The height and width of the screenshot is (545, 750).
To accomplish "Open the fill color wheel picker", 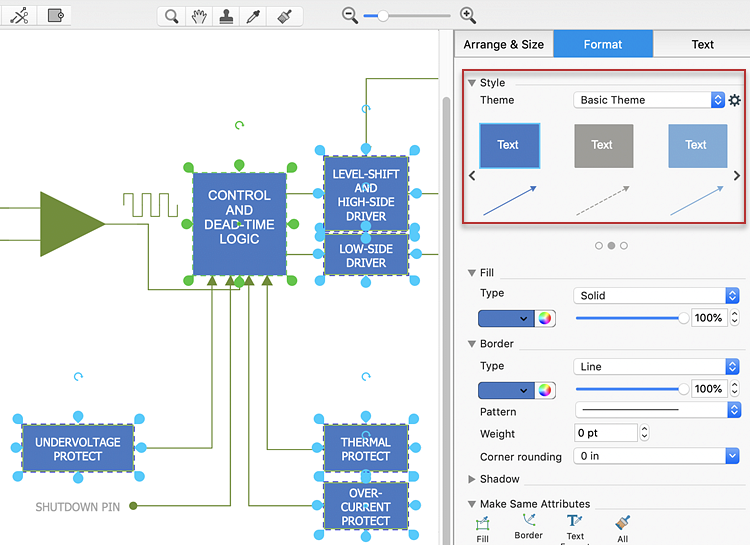I will point(545,318).
